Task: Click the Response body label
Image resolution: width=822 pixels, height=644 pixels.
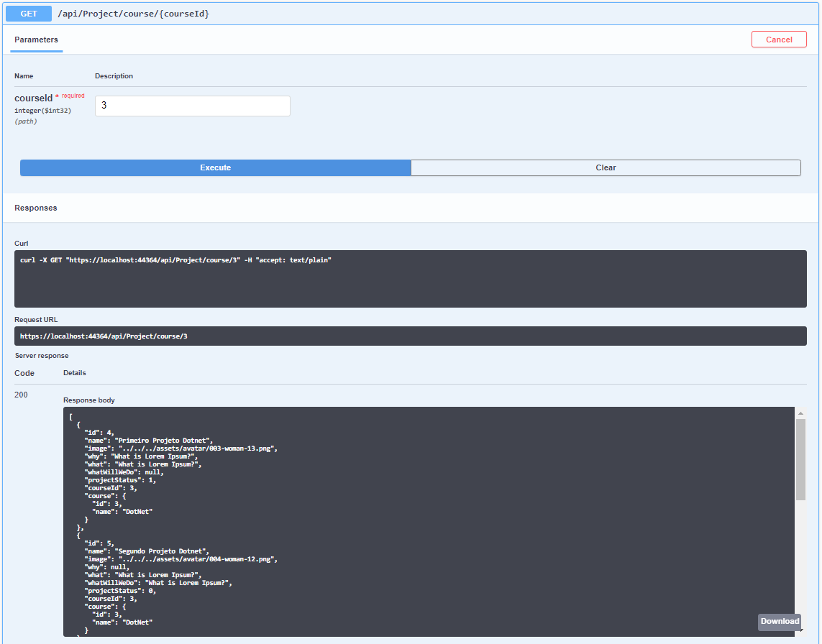Action: coord(89,400)
